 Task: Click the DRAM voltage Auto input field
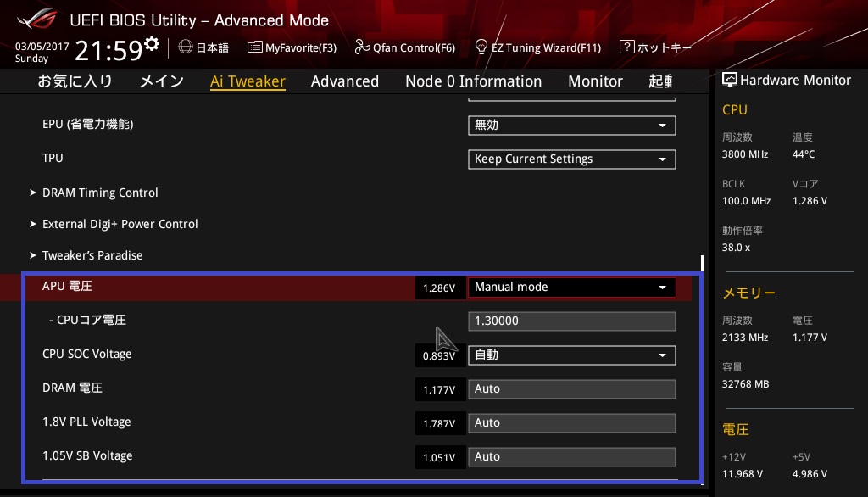tap(572, 389)
